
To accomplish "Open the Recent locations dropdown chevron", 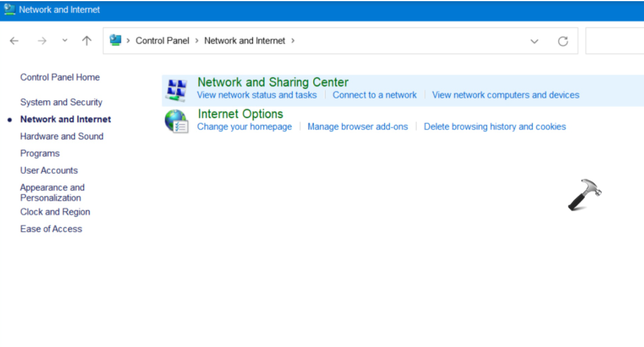I will tap(65, 41).
